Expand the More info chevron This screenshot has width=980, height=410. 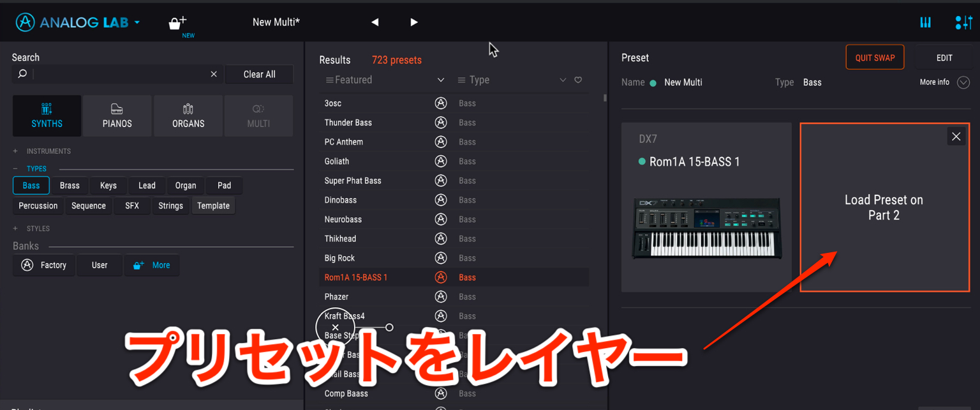point(963,82)
